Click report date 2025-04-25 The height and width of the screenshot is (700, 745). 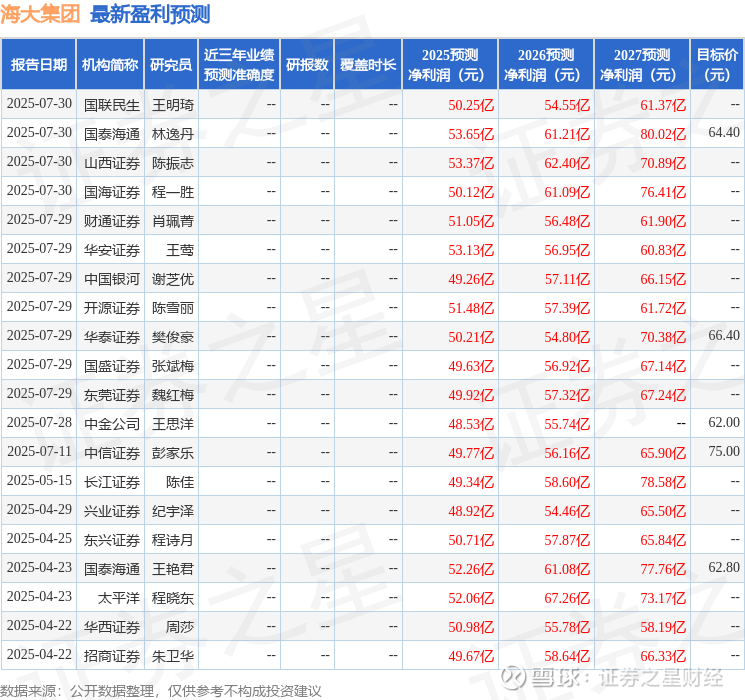[x=39, y=538]
